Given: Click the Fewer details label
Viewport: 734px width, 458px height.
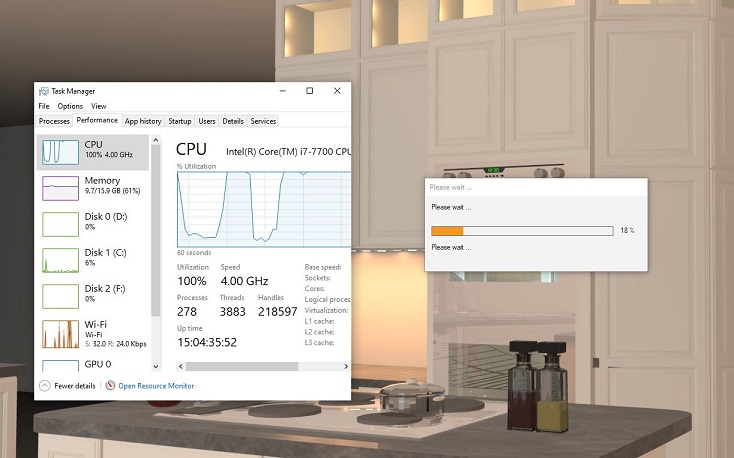Looking at the screenshot, I should (x=75, y=386).
